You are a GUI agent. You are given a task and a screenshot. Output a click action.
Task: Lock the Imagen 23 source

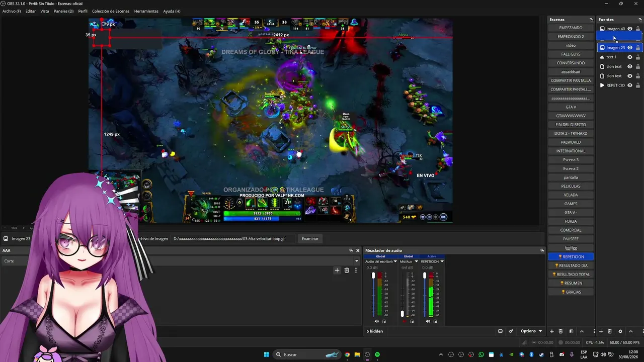(x=638, y=48)
